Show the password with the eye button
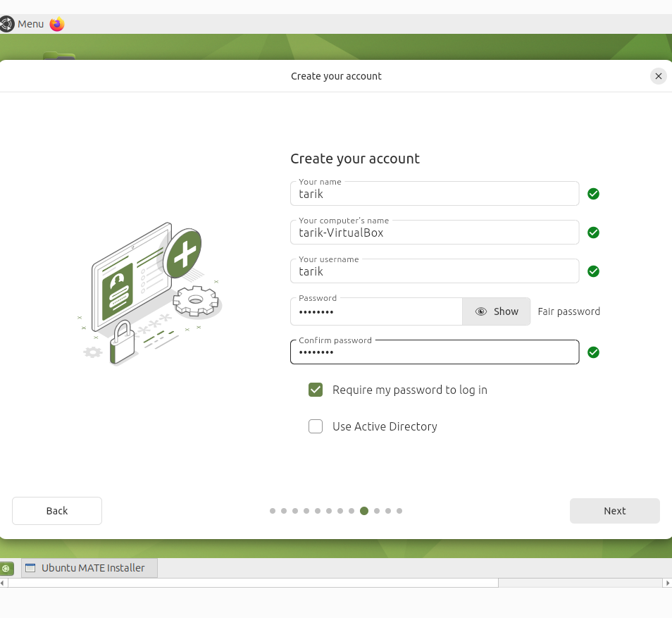The height and width of the screenshot is (618, 672). click(x=497, y=311)
